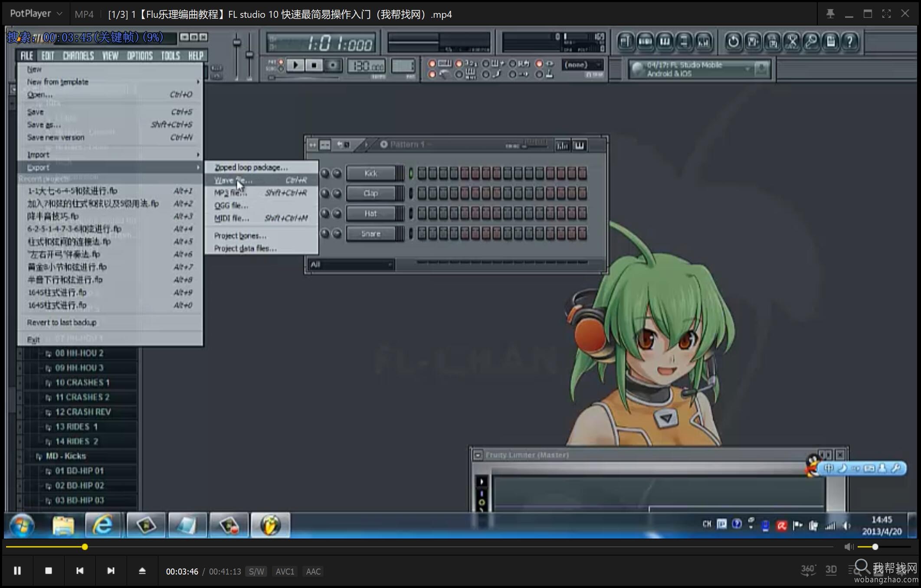Click the S/W decoder button

pos(256,572)
